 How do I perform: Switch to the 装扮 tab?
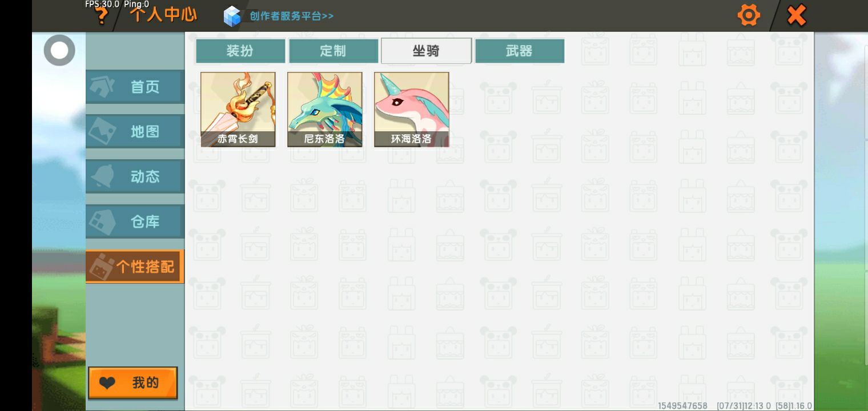[240, 51]
